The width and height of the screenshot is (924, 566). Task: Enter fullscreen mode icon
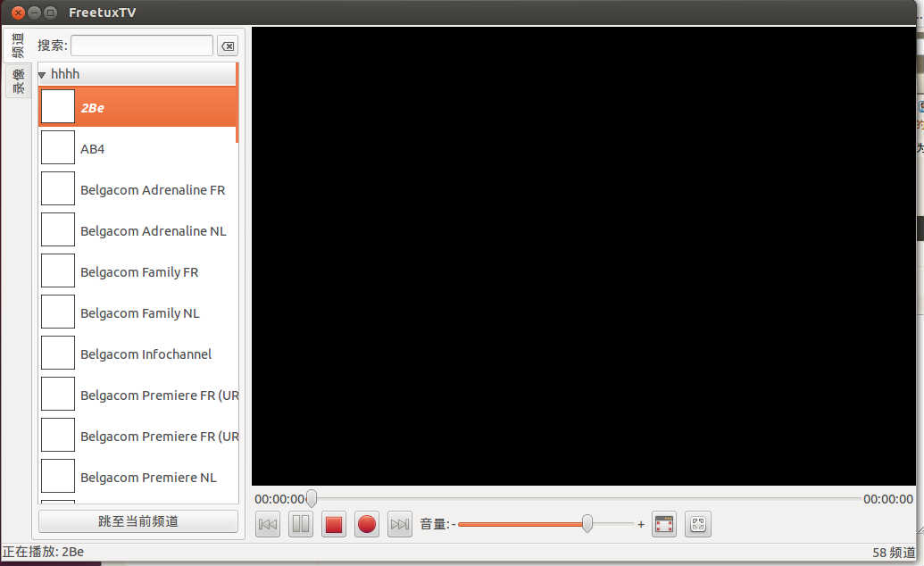698,524
